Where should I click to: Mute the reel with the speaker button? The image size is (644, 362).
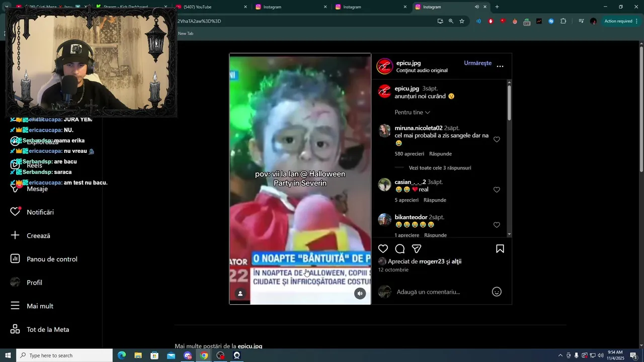coord(360,294)
